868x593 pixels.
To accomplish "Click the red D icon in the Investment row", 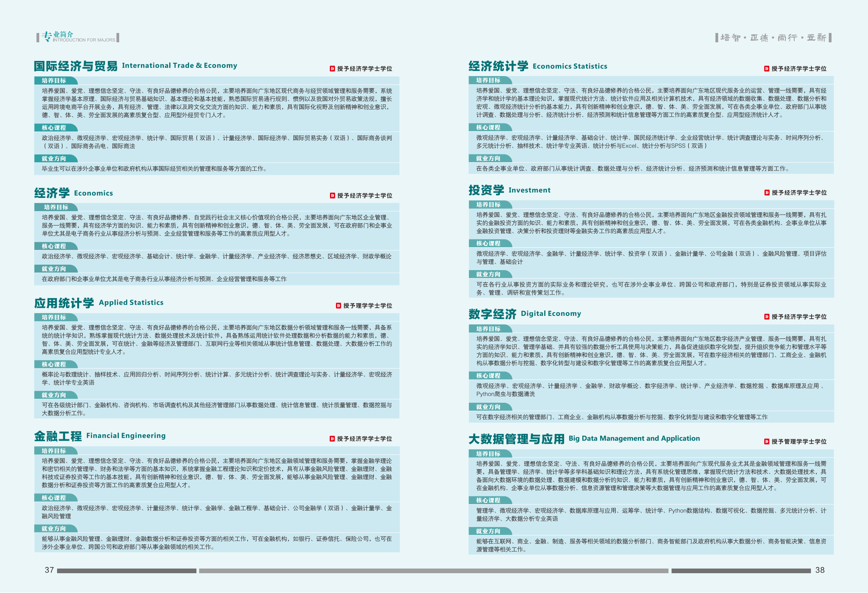I will point(767,193).
